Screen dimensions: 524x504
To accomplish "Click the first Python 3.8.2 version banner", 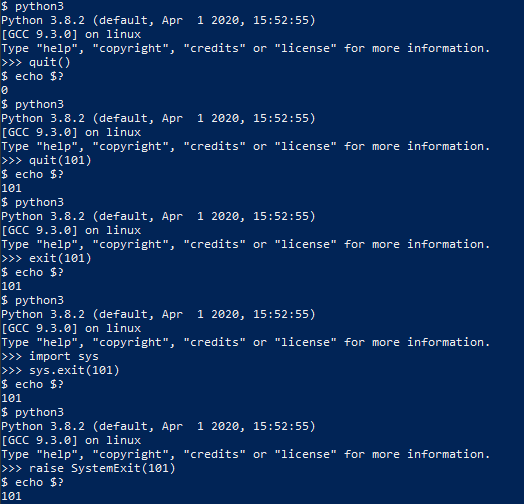I will 158,20.
